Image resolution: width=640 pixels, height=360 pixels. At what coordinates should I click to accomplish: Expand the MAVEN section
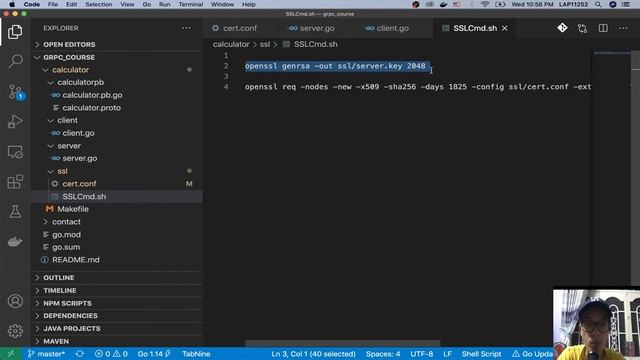pyautogui.click(x=117, y=341)
